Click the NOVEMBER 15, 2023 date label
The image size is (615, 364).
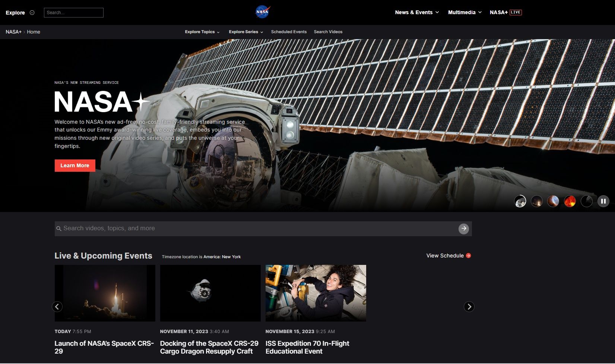pos(300,331)
